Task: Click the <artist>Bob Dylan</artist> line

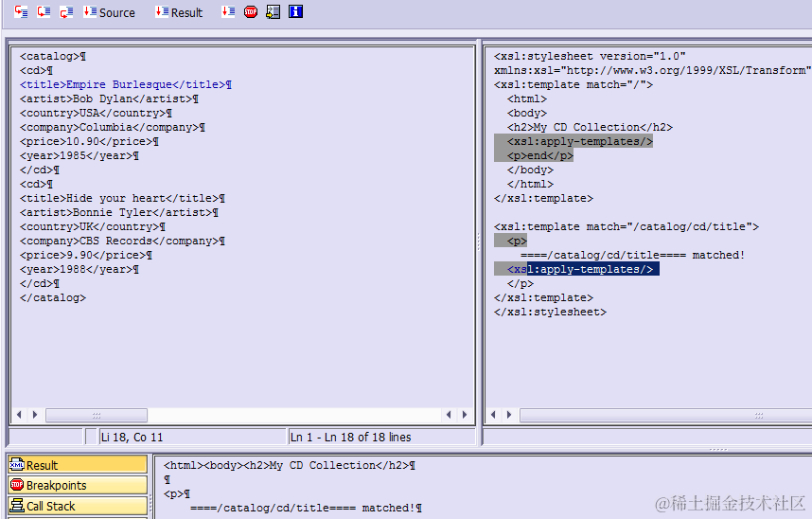Action: coord(109,98)
